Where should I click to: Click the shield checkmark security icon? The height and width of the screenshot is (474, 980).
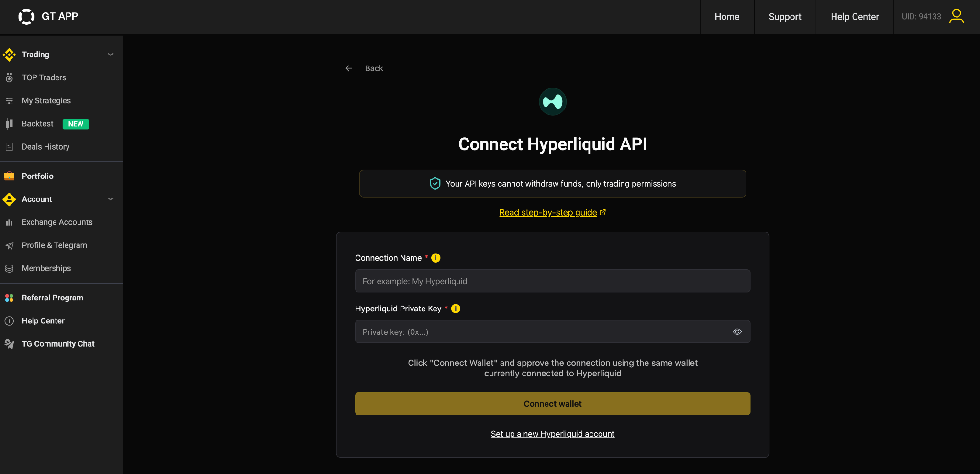[x=435, y=184]
